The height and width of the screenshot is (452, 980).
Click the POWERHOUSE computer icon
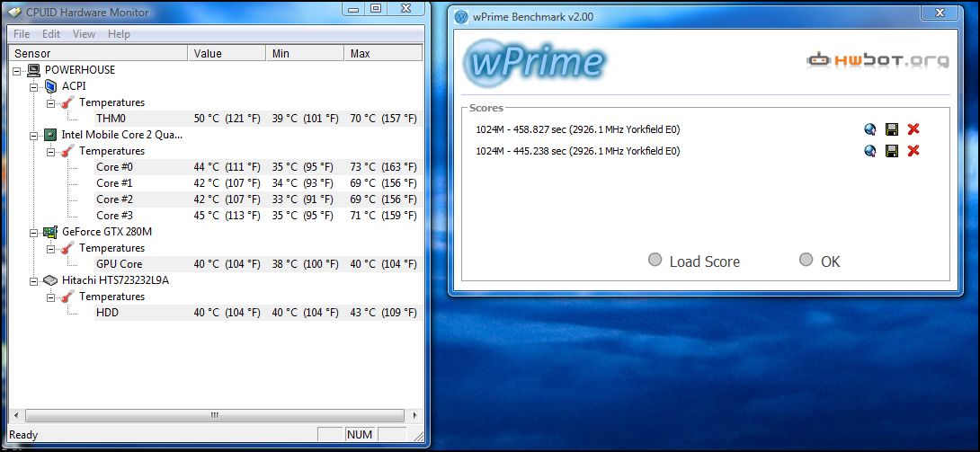[x=34, y=70]
